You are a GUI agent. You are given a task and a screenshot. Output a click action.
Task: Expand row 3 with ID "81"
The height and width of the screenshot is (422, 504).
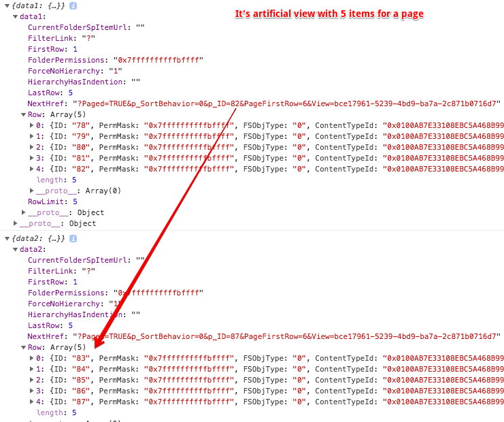[x=31, y=158]
